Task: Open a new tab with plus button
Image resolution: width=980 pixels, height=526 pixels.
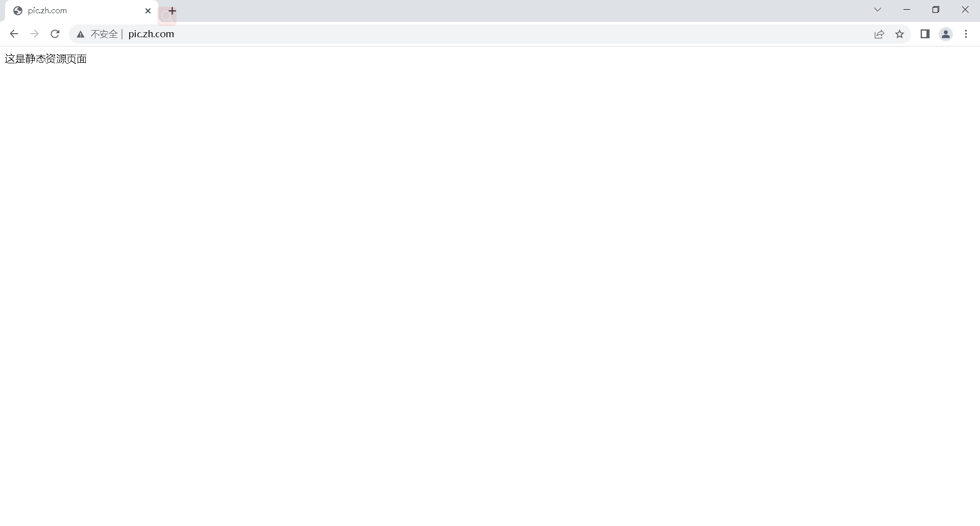Action: click(x=173, y=11)
